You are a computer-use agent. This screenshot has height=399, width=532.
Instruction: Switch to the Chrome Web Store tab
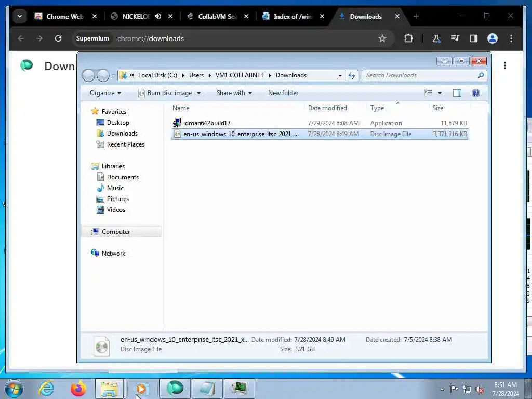tap(65, 16)
